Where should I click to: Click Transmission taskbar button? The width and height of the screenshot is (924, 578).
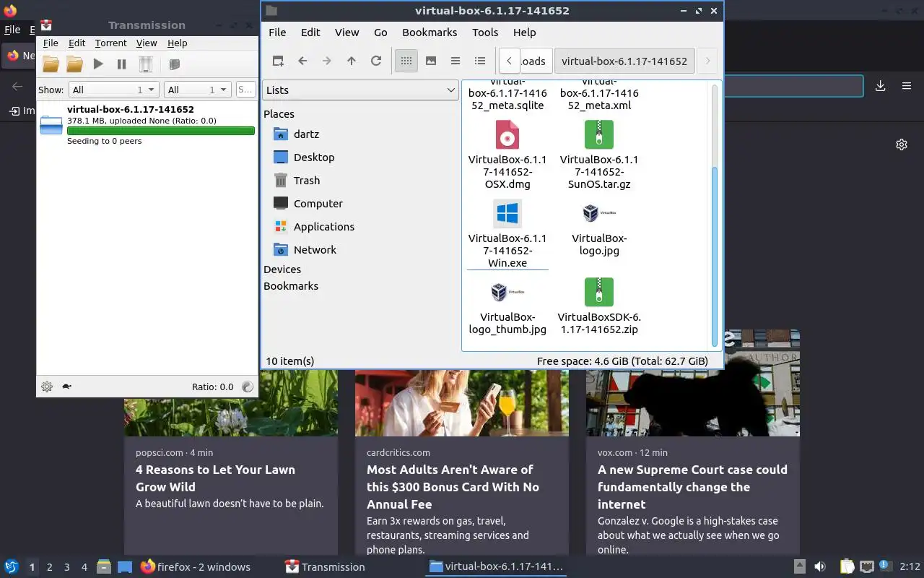(x=325, y=567)
